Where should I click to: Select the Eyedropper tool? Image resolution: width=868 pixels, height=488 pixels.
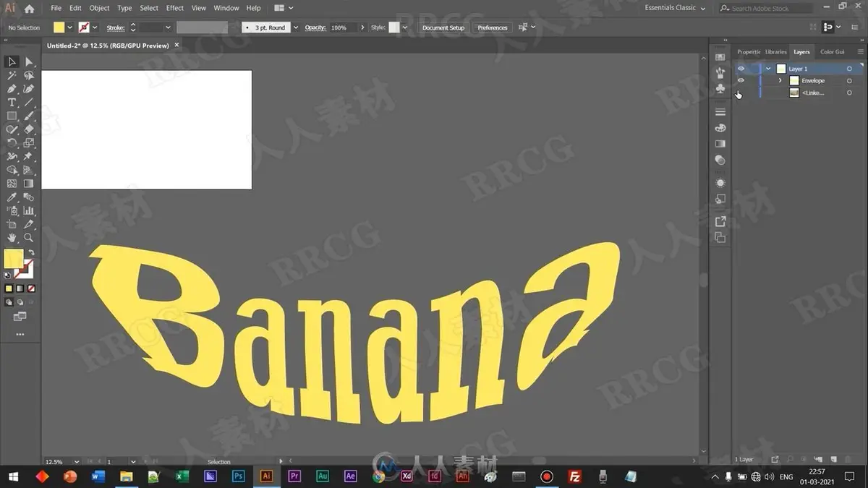point(12,197)
